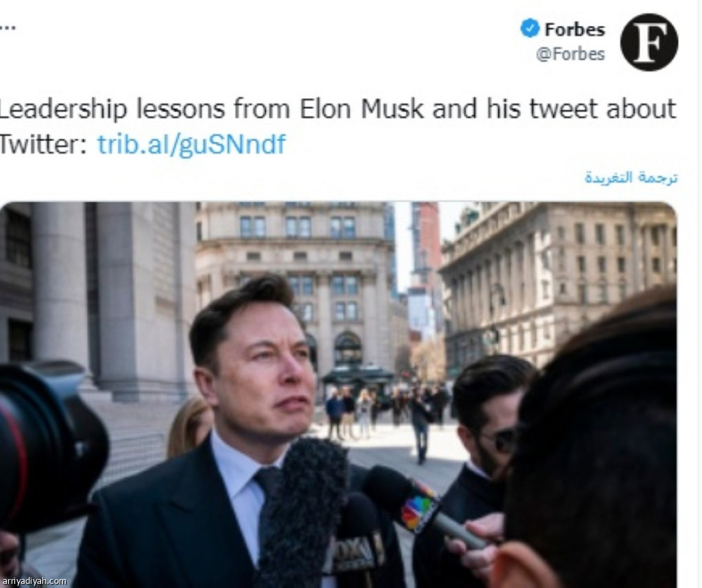Click the arched building entrance in background
This screenshot has height=588, width=702.
[x=348, y=347]
